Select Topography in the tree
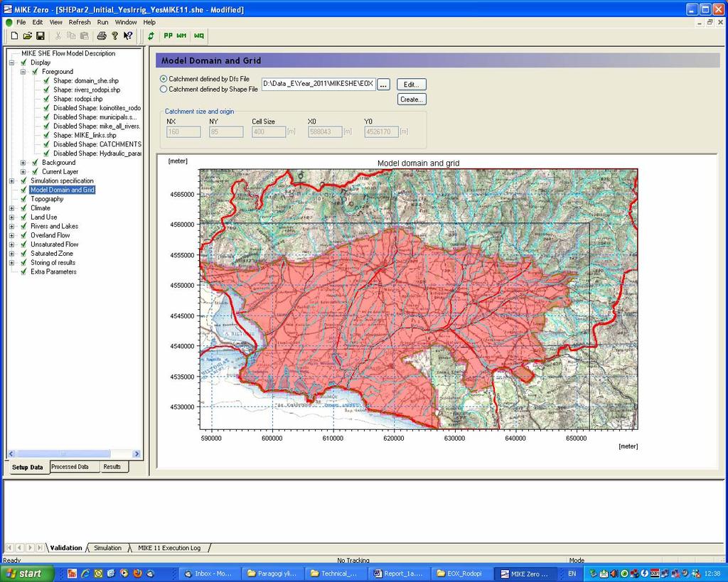This screenshot has width=728, height=582. (x=47, y=199)
